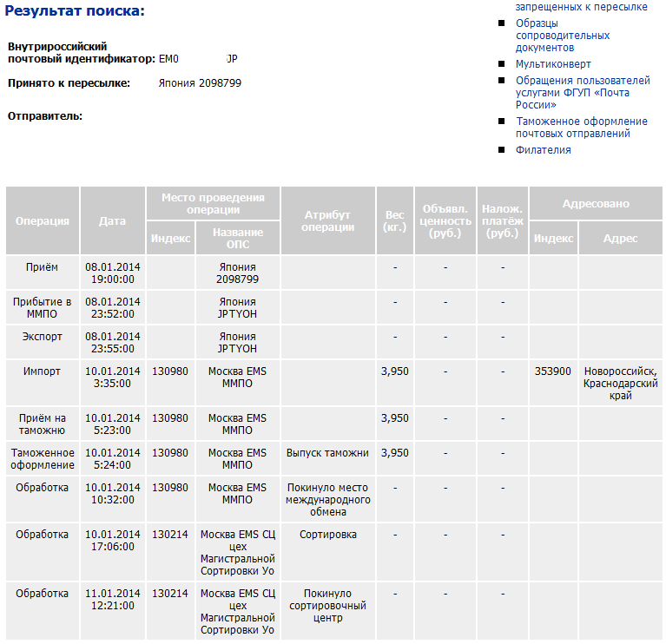
Task: Click the Адресовано header
Action: click(x=596, y=203)
